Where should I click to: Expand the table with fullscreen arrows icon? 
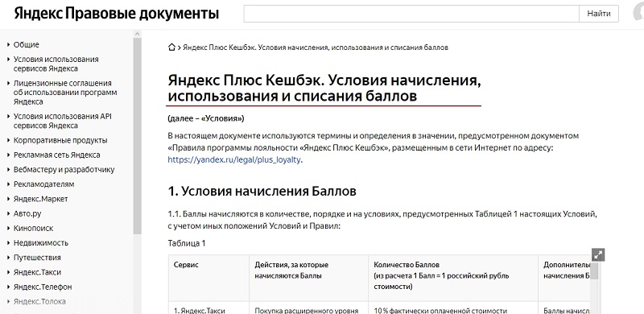click(x=598, y=254)
